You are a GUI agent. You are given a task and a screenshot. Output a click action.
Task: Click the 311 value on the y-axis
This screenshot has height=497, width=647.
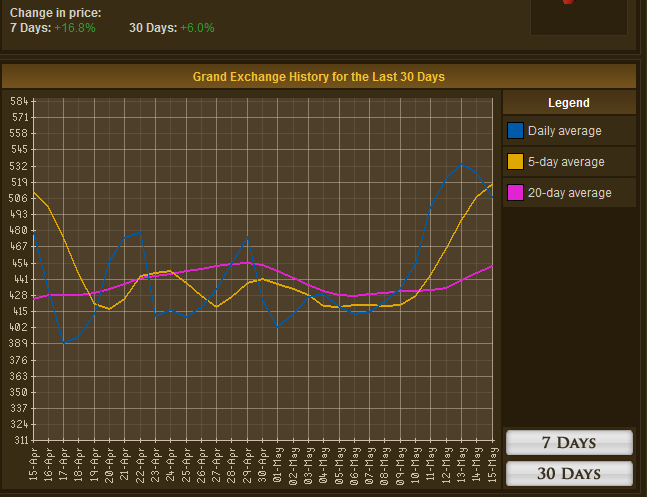click(x=21, y=440)
